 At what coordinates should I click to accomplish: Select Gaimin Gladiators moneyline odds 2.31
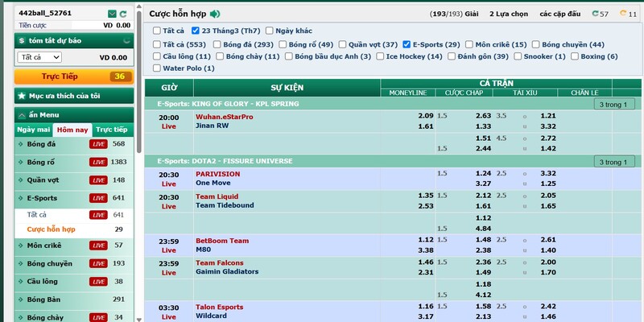[x=426, y=272]
